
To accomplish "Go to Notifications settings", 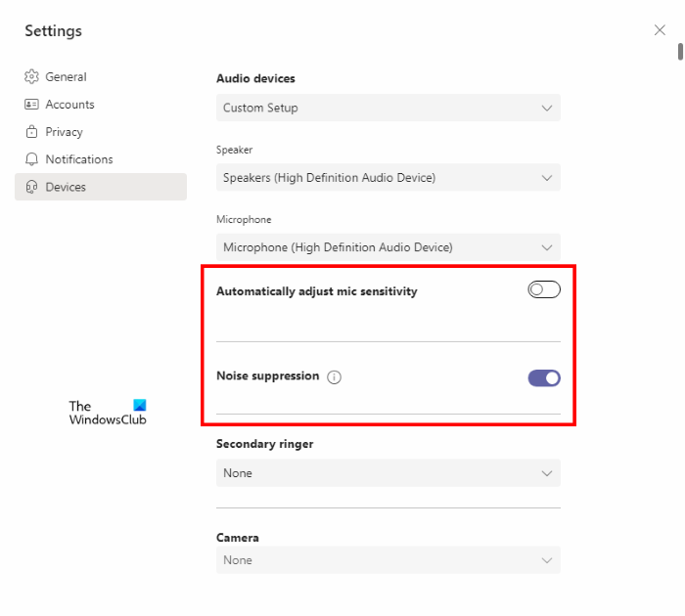I will pos(78,159).
